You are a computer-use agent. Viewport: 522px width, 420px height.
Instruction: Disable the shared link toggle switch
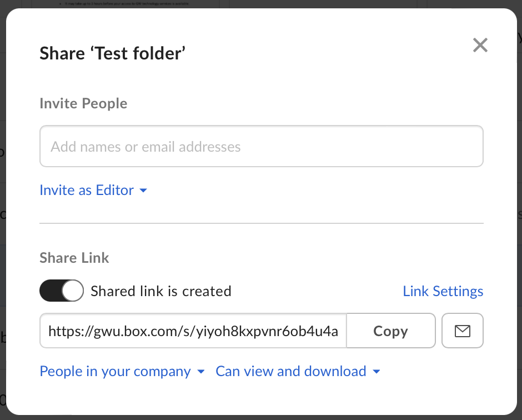click(x=61, y=291)
